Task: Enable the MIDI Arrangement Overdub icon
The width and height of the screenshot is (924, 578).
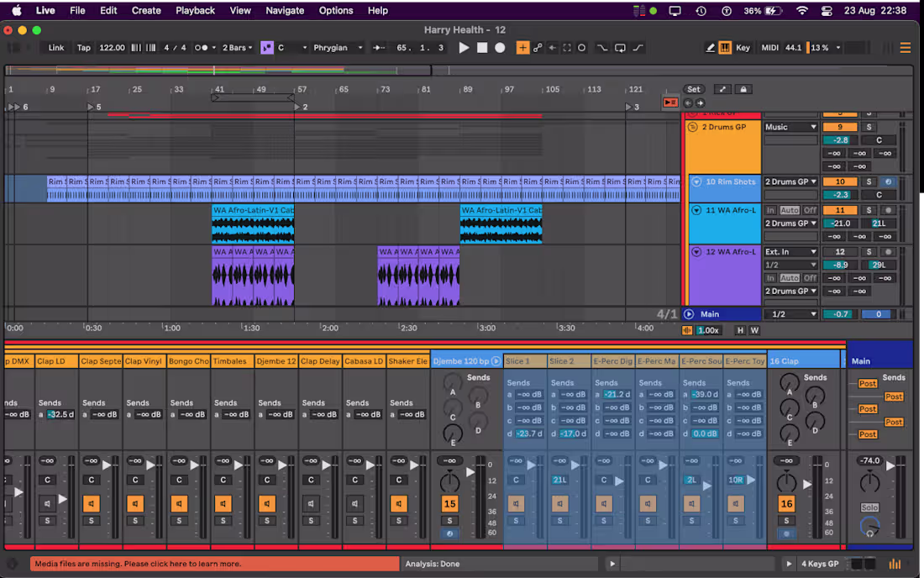Action: pos(522,48)
